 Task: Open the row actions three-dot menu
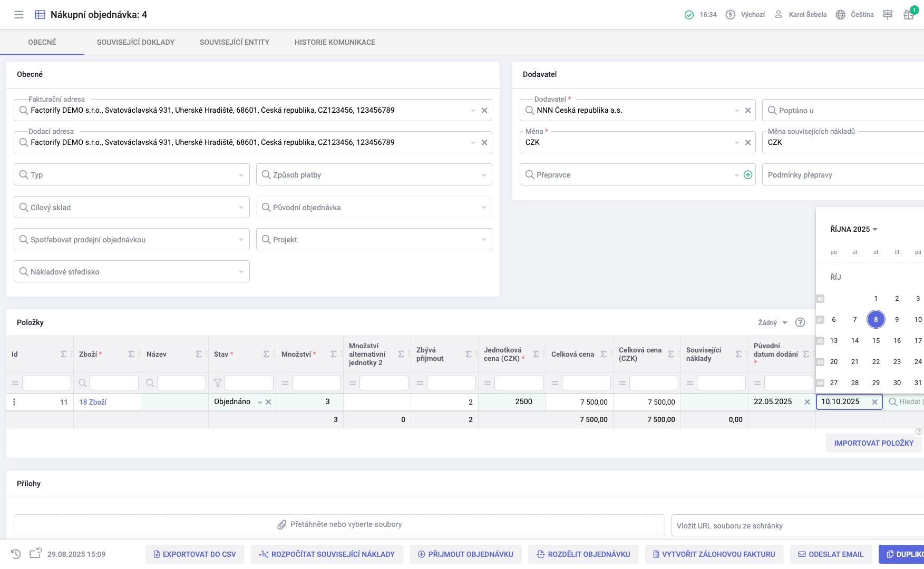tap(14, 402)
